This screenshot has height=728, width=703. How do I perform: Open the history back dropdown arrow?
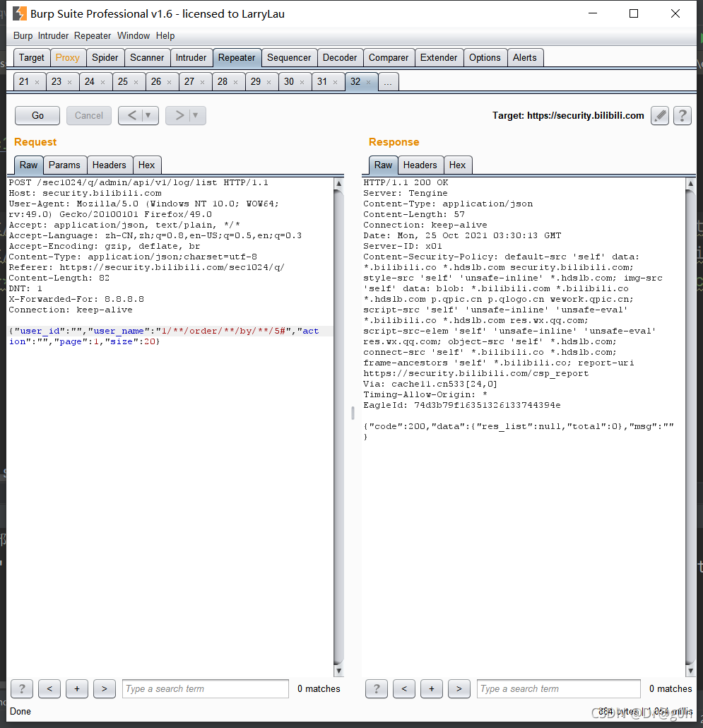tap(148, 116)
